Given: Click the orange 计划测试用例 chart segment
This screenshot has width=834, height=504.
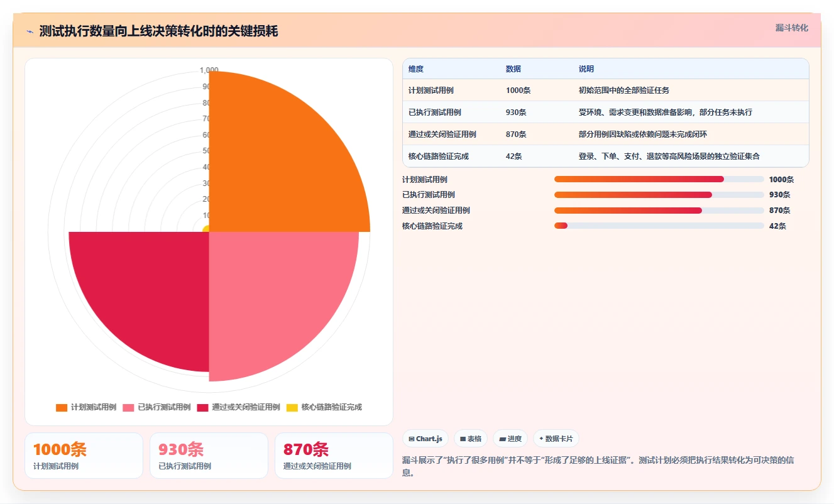Looking at the screenshot, I should tap(277, 163).
